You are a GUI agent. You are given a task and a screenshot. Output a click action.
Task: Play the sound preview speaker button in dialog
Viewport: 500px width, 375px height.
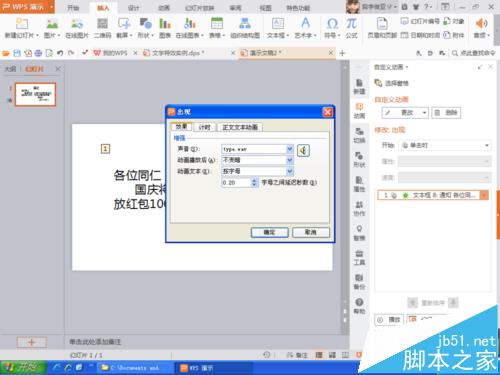(303, 150)
